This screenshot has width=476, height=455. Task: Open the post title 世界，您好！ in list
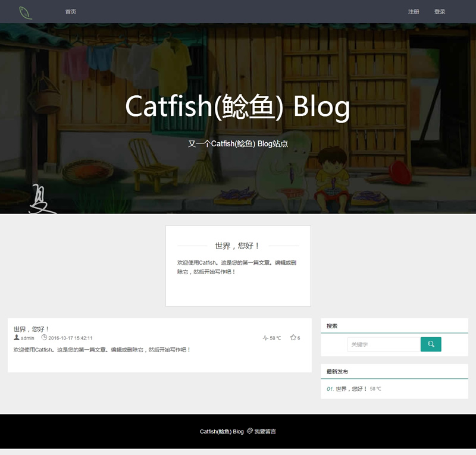point(32,329)
